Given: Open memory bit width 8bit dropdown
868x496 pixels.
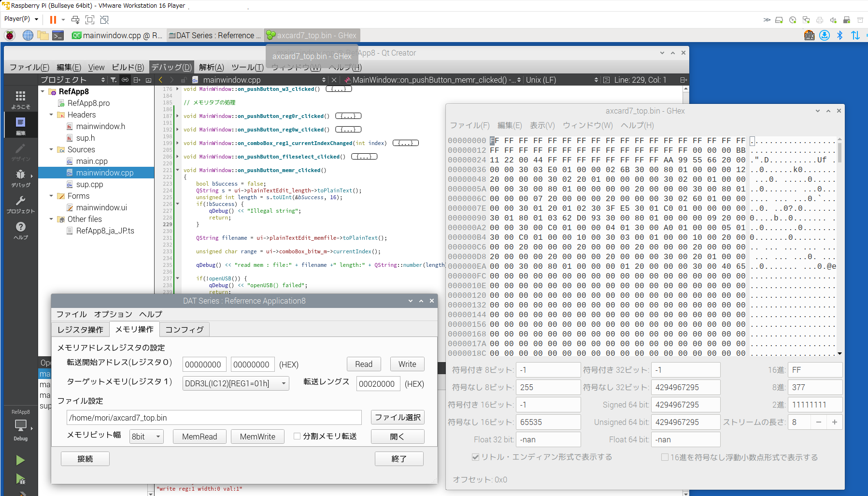Looking at the screenshot, I should point(147,437).
